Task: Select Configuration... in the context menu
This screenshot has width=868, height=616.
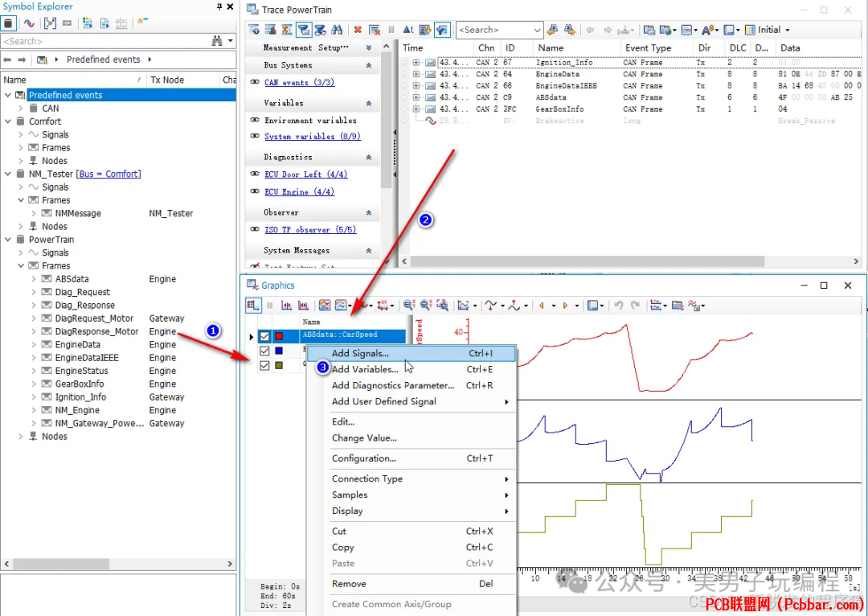Action: coord(411,458)
